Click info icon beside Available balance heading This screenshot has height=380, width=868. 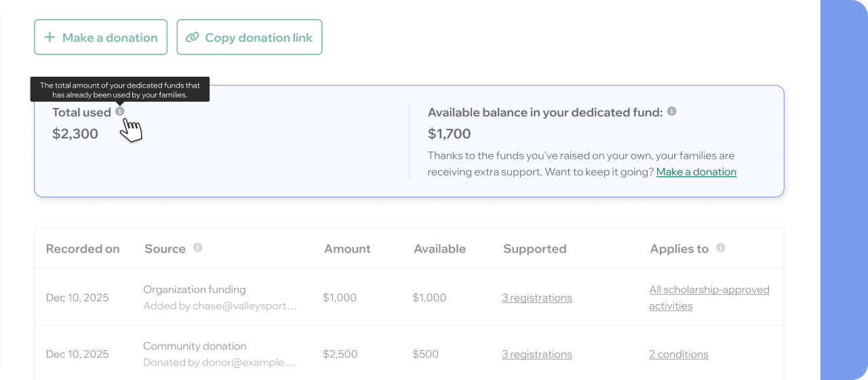(x=671, y=111)
